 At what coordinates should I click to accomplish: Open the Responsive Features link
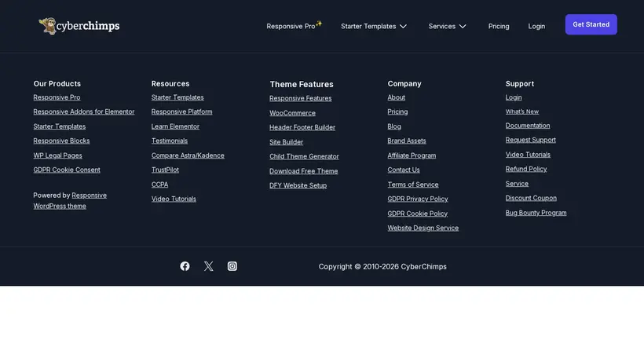point(301,98)
